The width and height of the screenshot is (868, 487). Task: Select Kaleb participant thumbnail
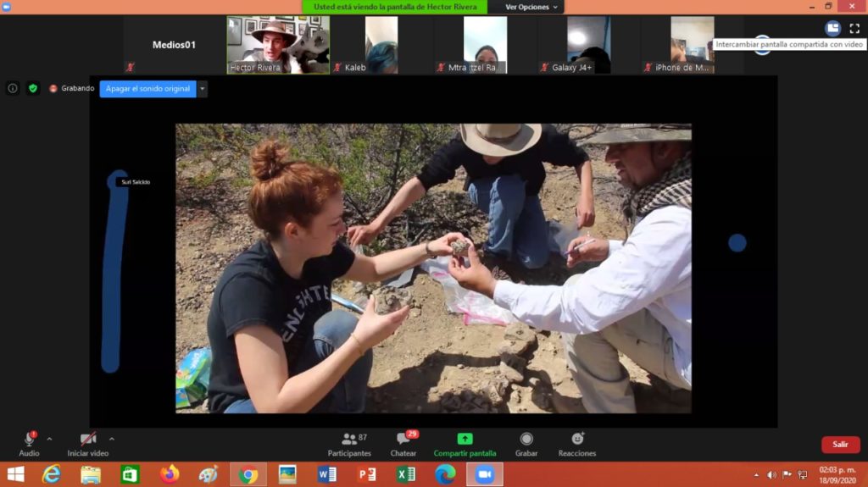tap(381, 45)
